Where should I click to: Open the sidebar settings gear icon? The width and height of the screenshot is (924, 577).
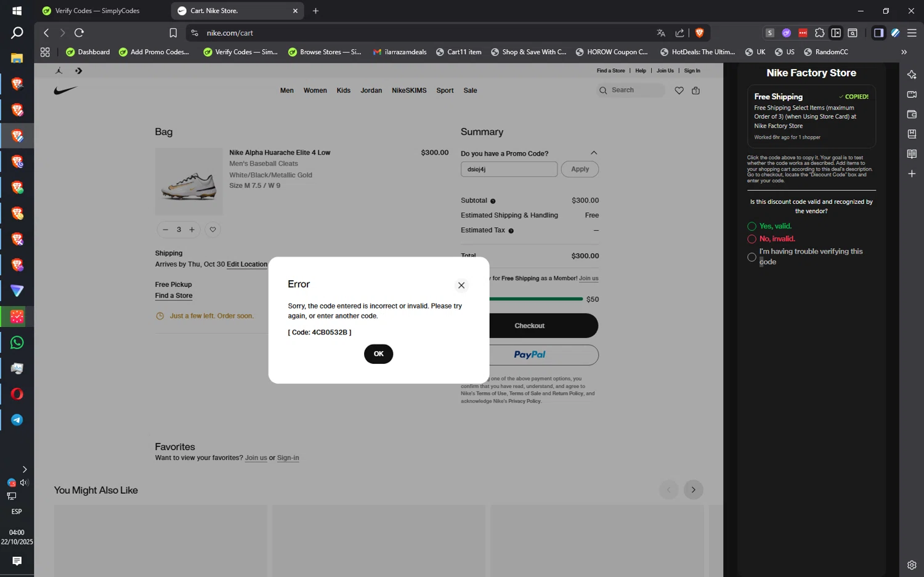912,565
